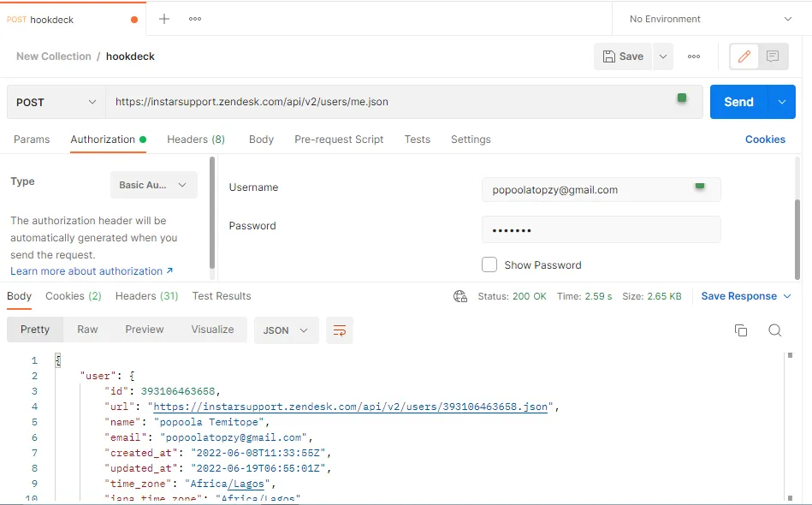Toggle the Show Password checkbox
This screenshot has height=505, width=812.
489,264
